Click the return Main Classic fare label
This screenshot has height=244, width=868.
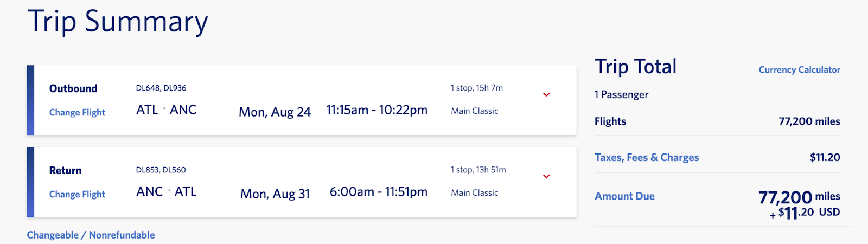tap(474, 193)
